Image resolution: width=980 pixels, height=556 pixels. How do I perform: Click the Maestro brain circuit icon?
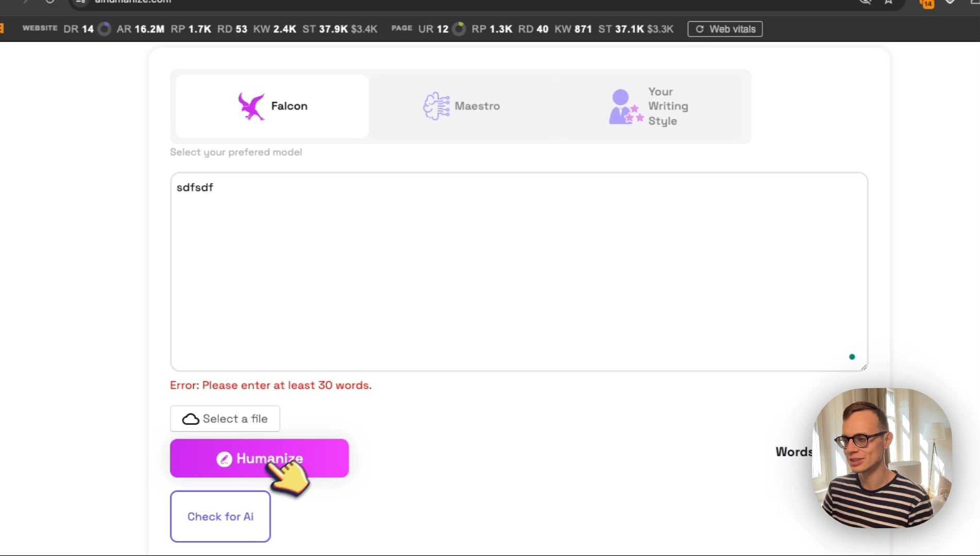click(436, 106)
